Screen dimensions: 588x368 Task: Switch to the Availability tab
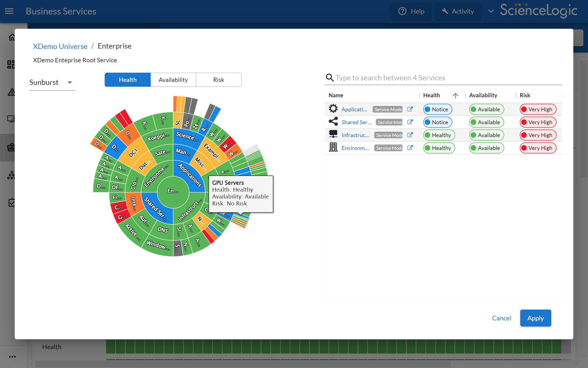point(173,80)
